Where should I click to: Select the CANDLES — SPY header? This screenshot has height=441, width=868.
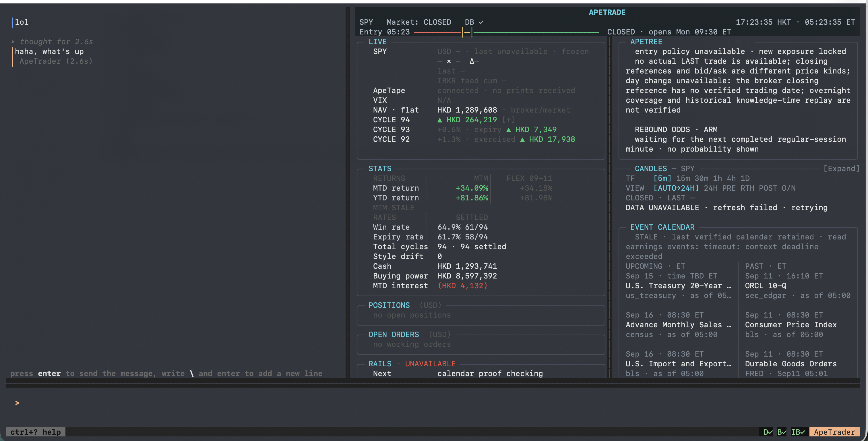[664, 169]
